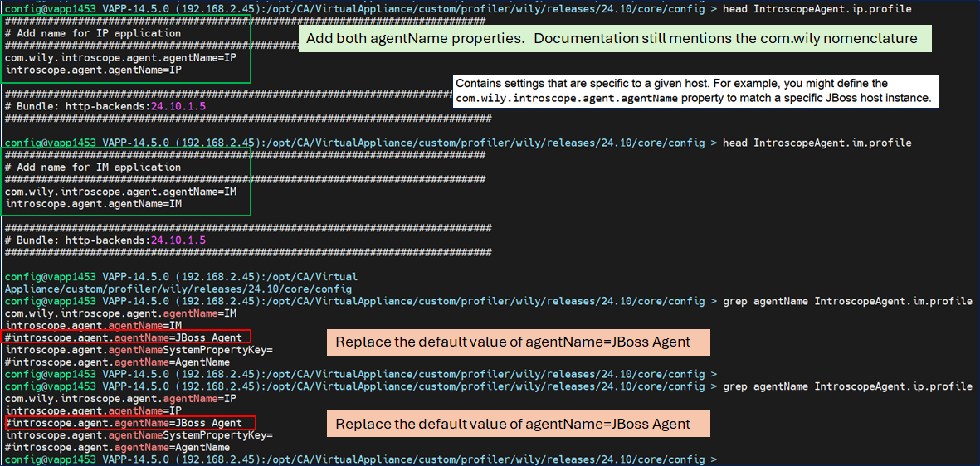
Task: Click the "# Bundle: http-backends" line below the IP section
Action: click(105, 107)
